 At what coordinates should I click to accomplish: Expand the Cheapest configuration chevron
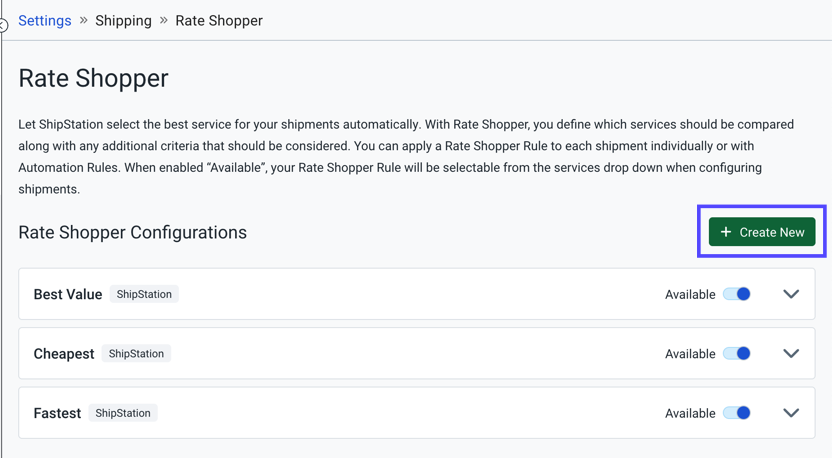[x=791, y=353]
